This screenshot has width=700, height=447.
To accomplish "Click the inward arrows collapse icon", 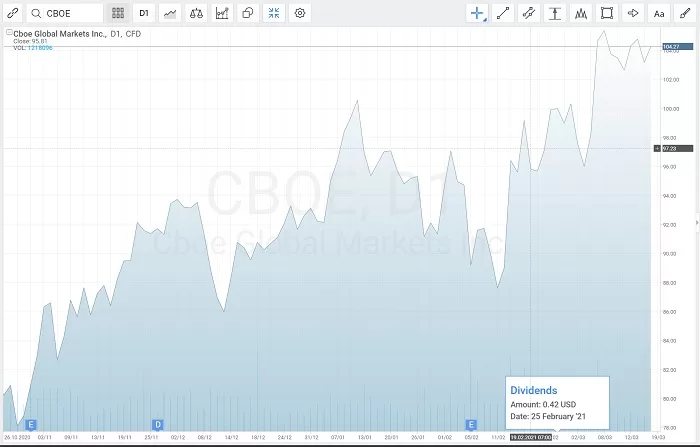I will [x=274, y=13].
